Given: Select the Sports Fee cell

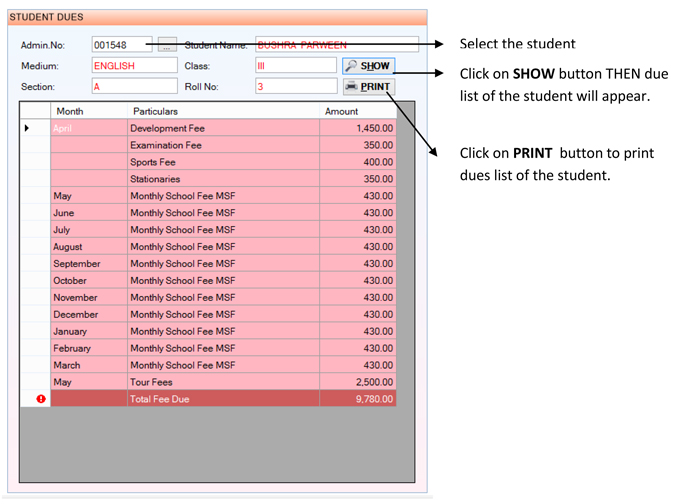Looking at the screenshot, I should pos(224,162).
